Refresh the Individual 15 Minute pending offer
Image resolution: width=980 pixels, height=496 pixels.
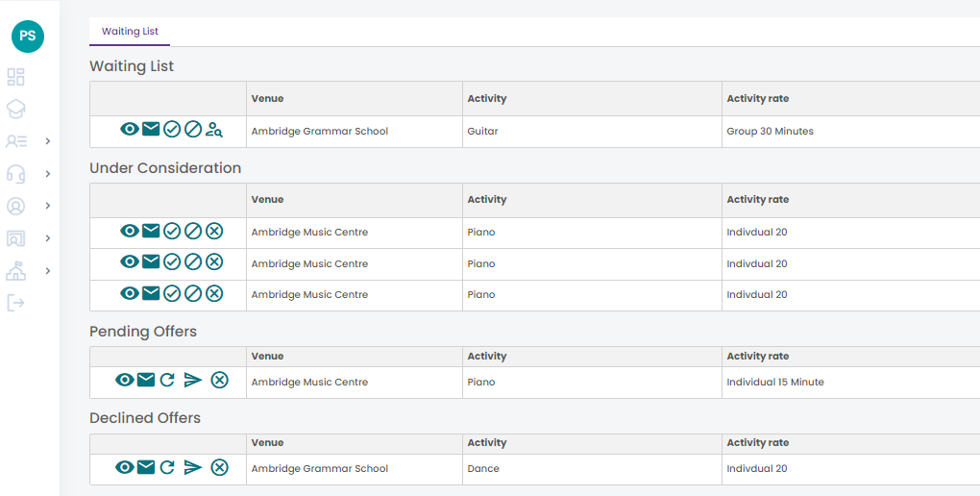pos(167,380)
